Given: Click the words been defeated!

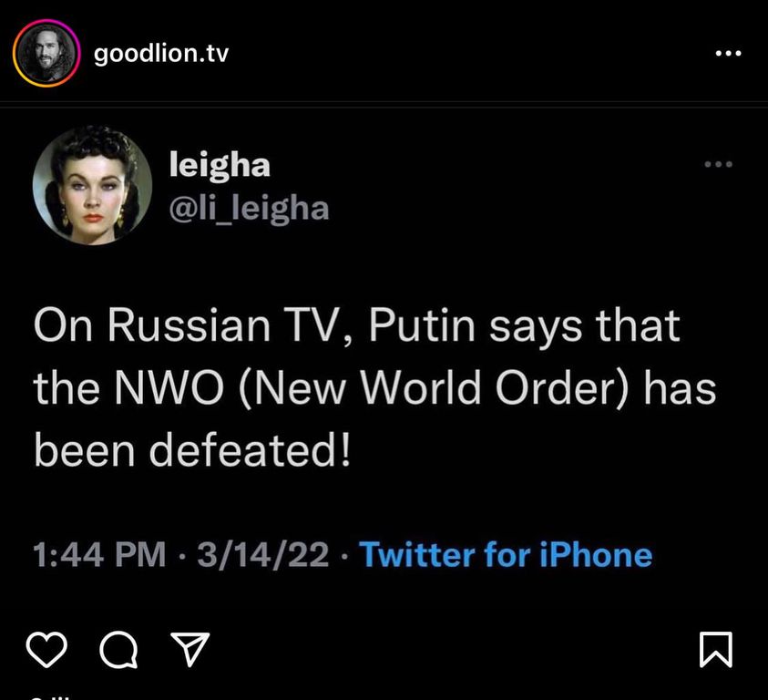Looking at the screenshot, I should (x=191, y=450).
